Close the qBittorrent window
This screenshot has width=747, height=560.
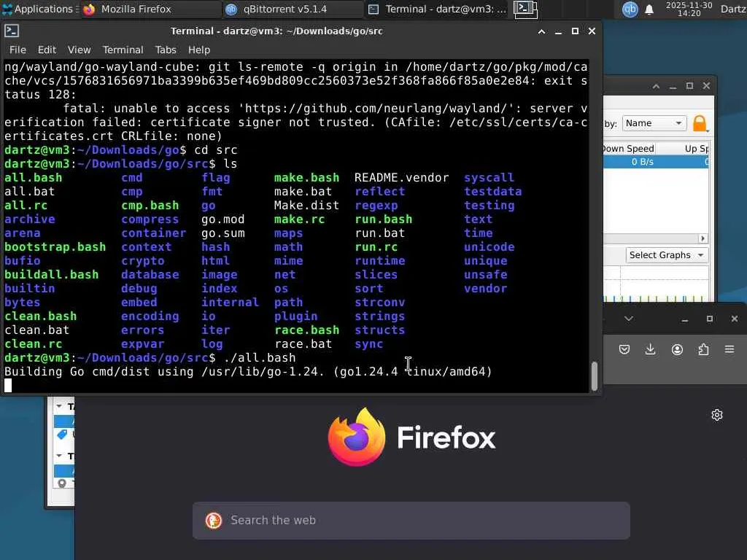706,86
